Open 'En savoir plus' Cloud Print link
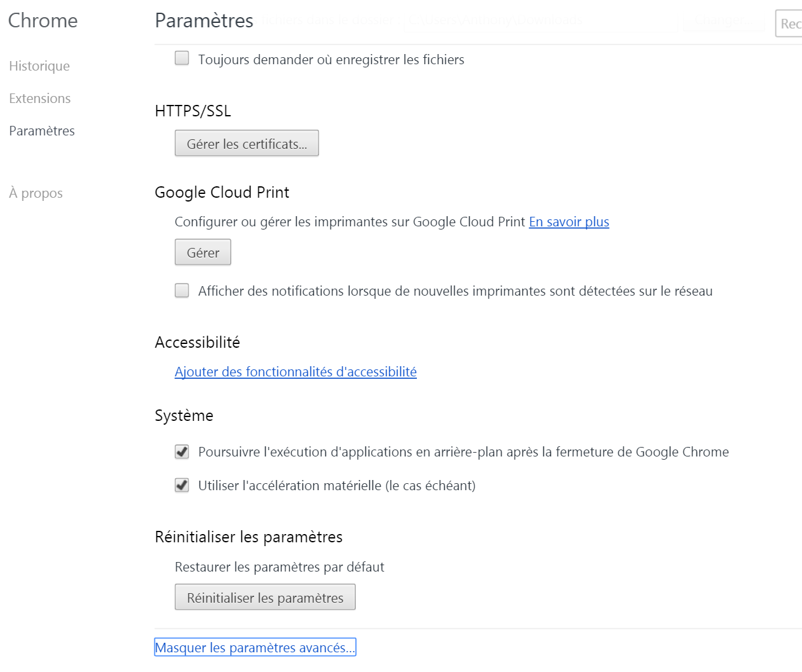 point(569,222)
